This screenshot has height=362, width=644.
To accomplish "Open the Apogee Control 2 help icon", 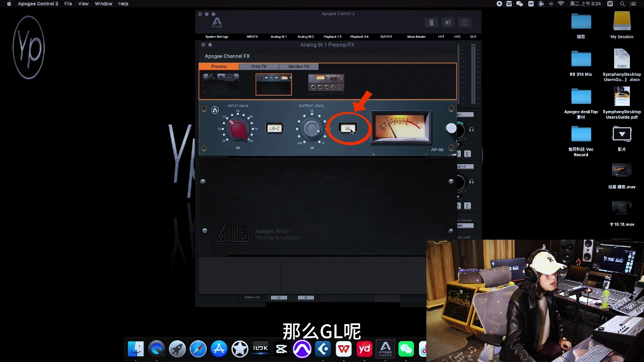I will (x=465, y=22).
